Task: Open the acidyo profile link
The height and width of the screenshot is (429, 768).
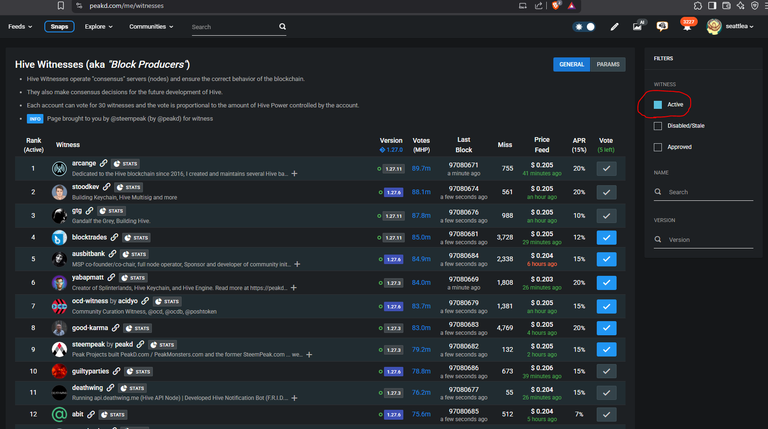Action: pos(127,301)
